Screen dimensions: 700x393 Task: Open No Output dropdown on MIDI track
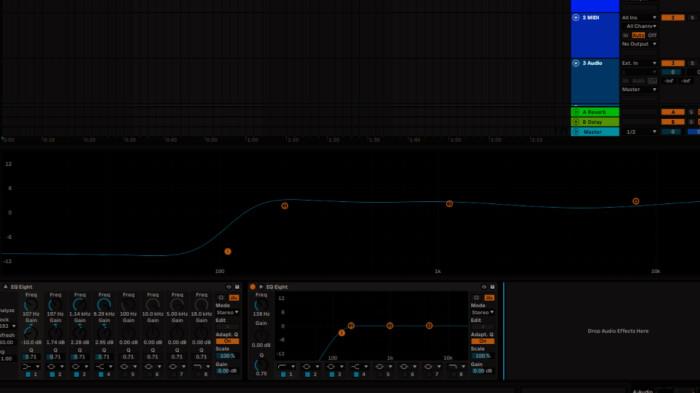[x=639, y=44]
